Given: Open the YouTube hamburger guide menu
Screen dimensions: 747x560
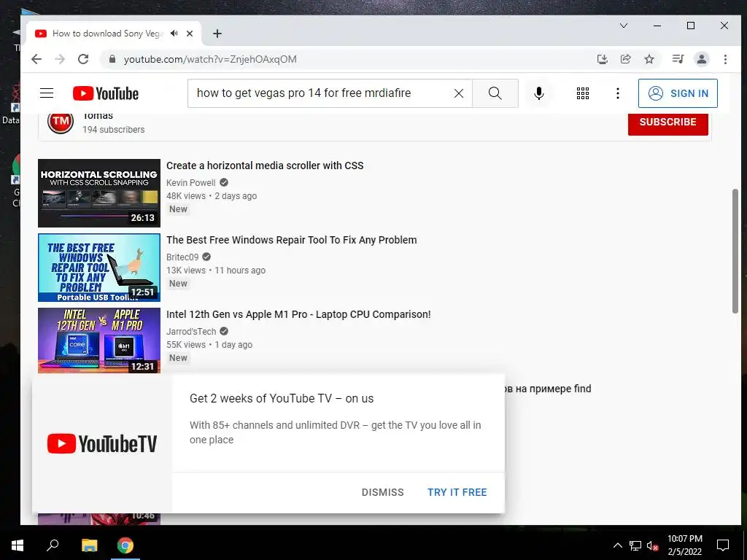Looking at the screenshot, I should (47, 93).
